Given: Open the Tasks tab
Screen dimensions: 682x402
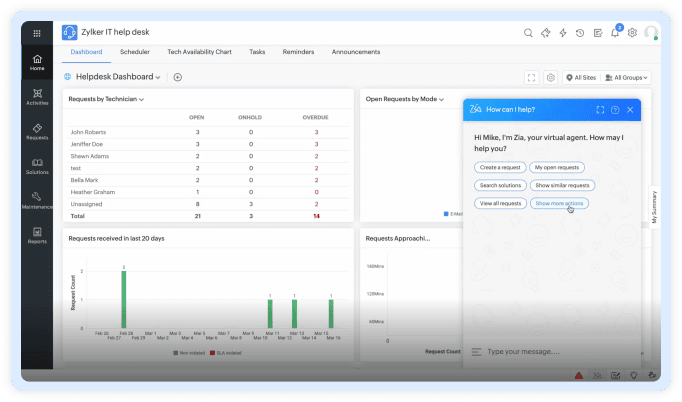Looking at the screenshot, I should pyautogui.click(x=257, y=52).
